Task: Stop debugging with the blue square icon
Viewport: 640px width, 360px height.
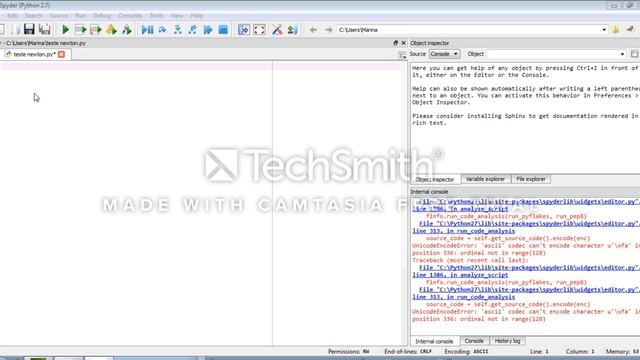Action: (x=223, y=29)
